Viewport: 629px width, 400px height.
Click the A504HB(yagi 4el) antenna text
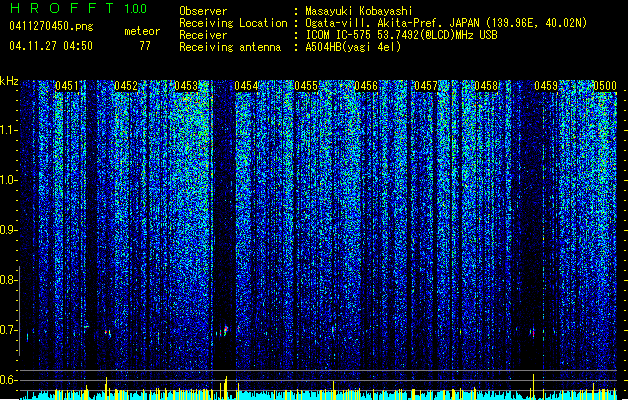pyautogui.click(x=353, y=47)
